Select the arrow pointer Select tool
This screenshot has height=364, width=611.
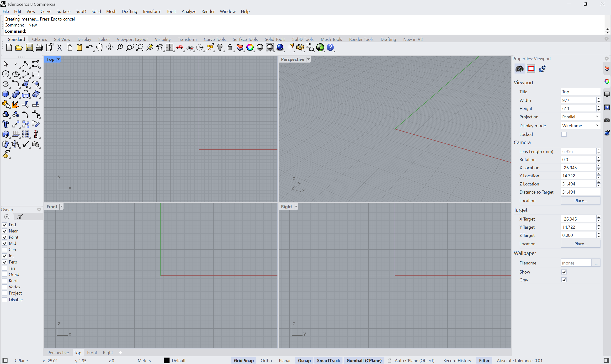tap(6, 64)
